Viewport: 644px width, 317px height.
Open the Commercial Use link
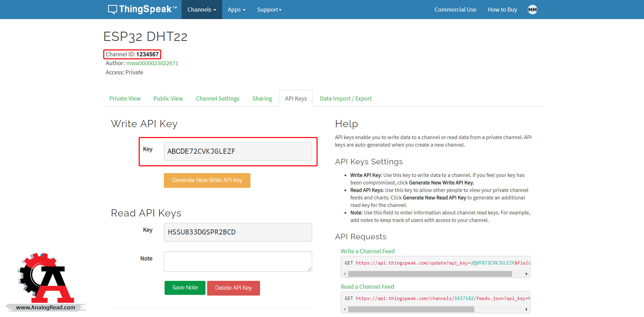[455, 10]
